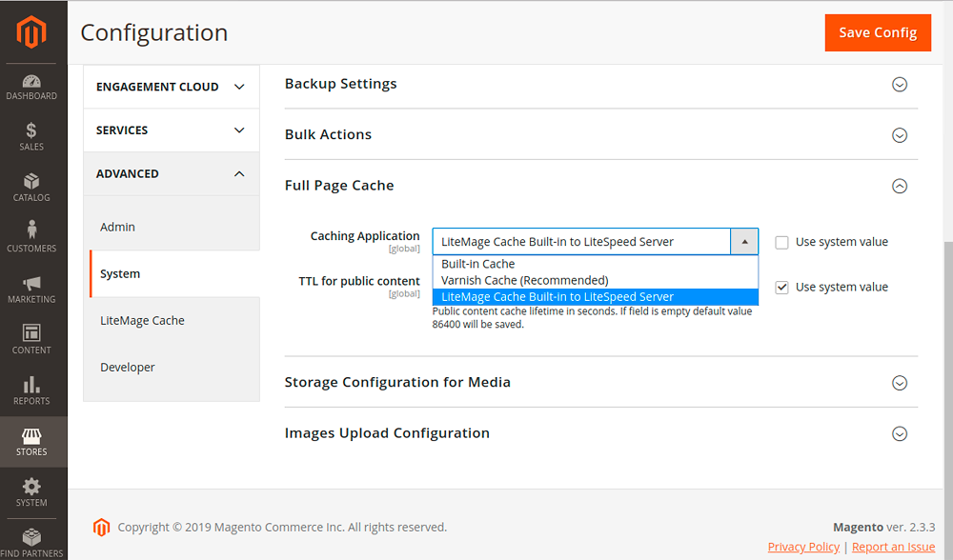Click the footer Magento logo icon
The width and height of the screenshot is (953, 560).
click(102, 528)
